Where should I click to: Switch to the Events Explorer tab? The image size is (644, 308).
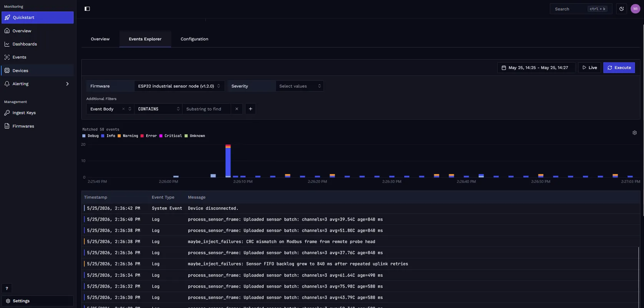(x=145, y=39)
